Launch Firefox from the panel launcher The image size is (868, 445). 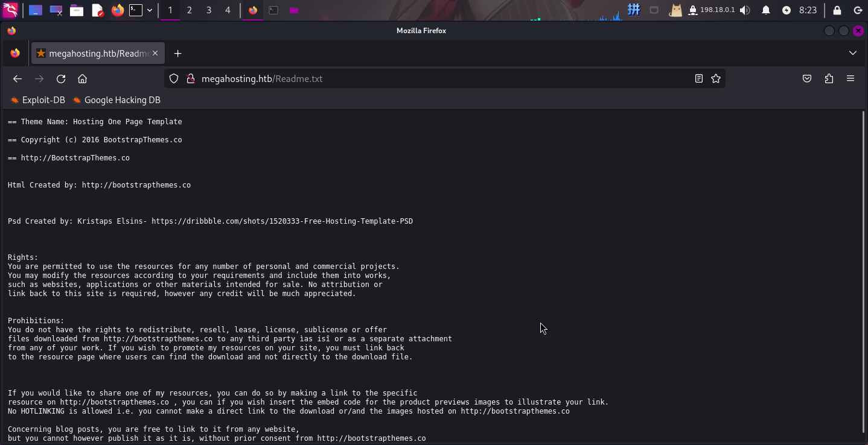[117, 10]
